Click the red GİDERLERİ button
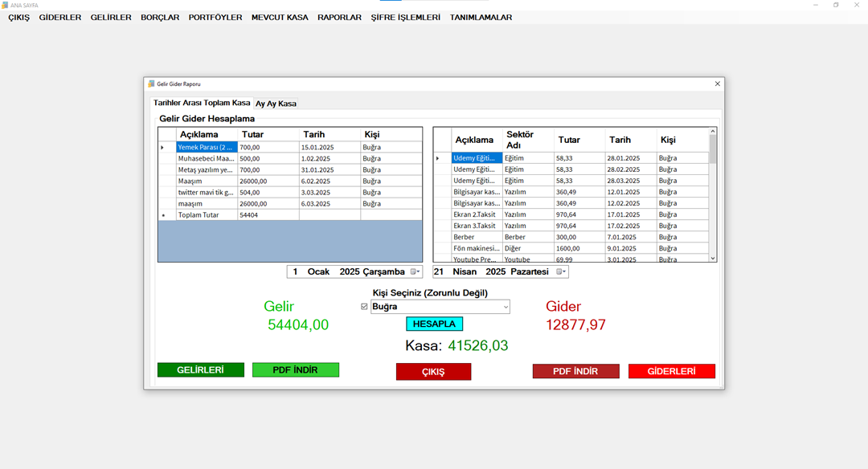The image size is (868, 469). tap(671, 371)
